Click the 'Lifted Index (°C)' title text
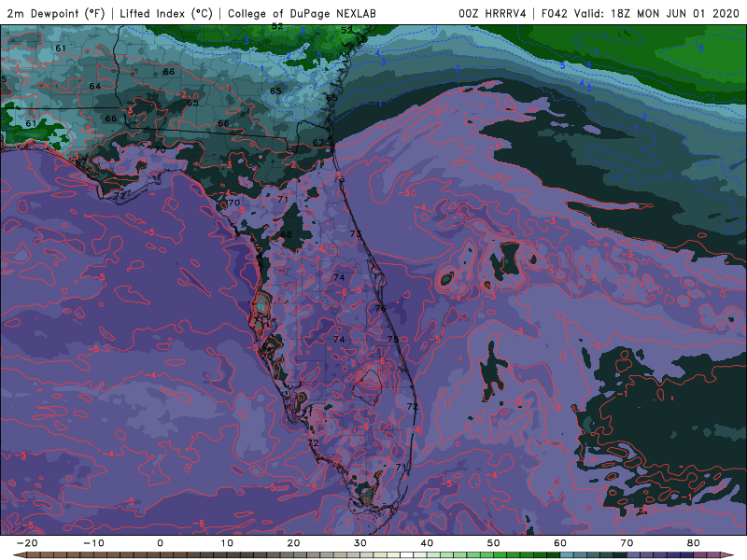The width and height of the screenshot is (747, 560). [x=166, y=14]
